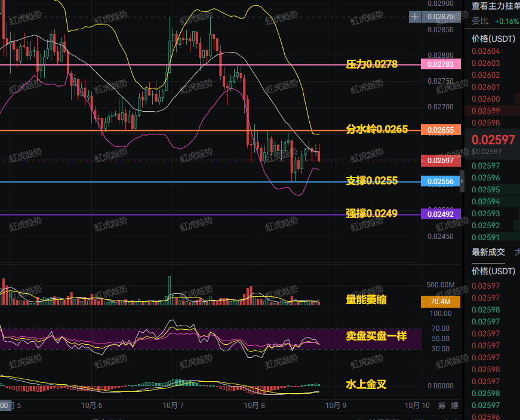Click 价格(USDT) header under 最新成交
Screen dimensions: 520x420
[x=494, y=271]
